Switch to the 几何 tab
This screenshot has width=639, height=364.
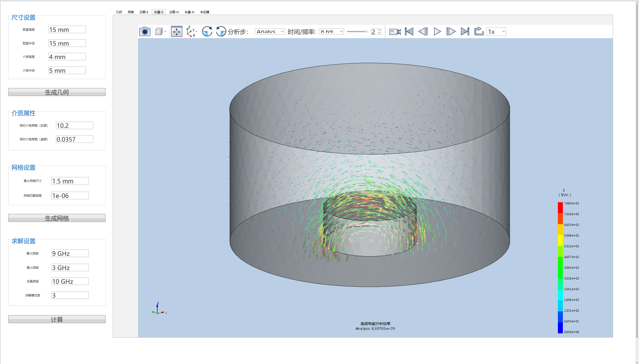(119, 12)
